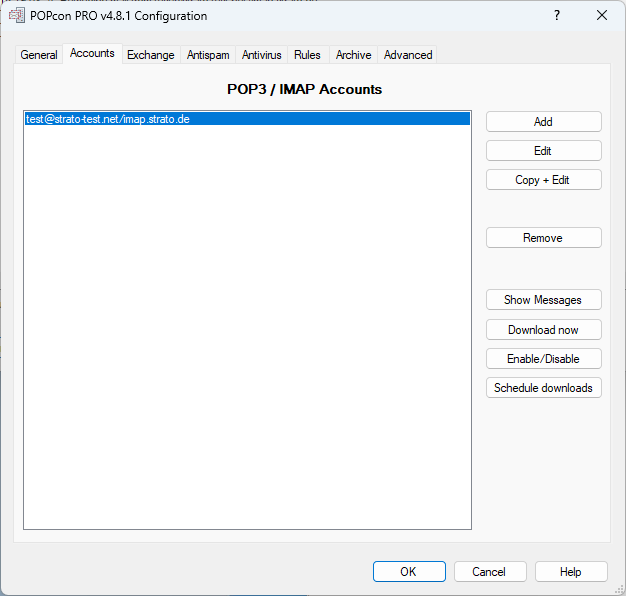Select the test@strato-test.net account entry
Screen dimensions: 626x596
point(108,119)
